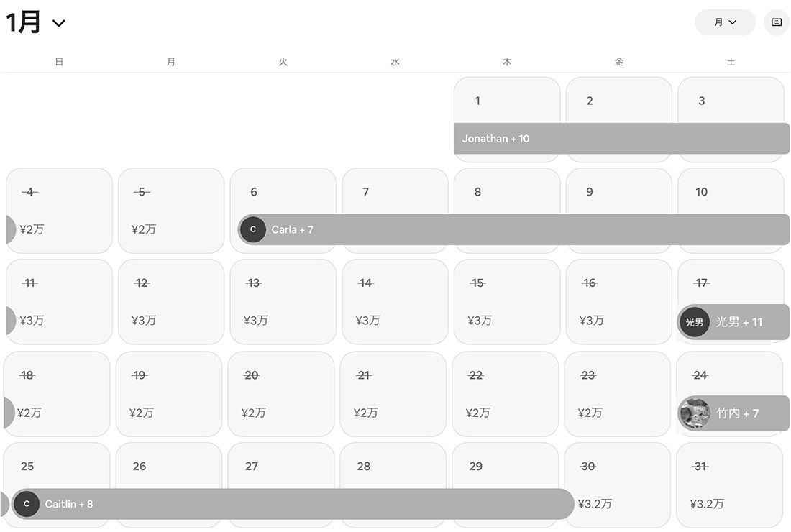Click the 光男 guest avatar
791x532 pixels.
click(694, 322)
